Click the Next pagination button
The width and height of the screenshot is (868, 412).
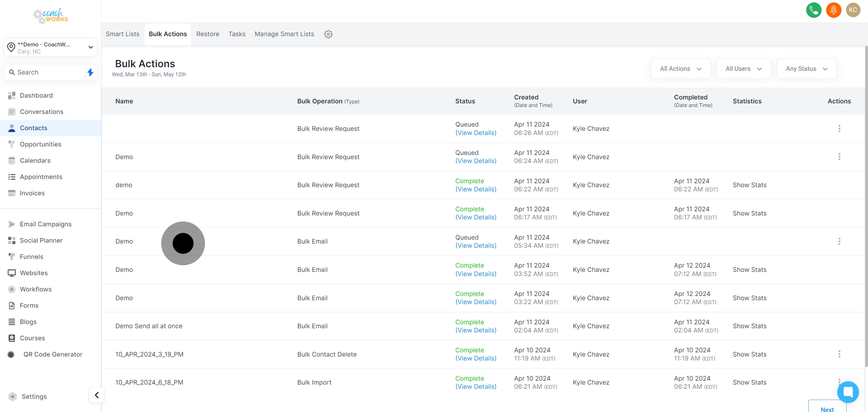tap(827, 409)
